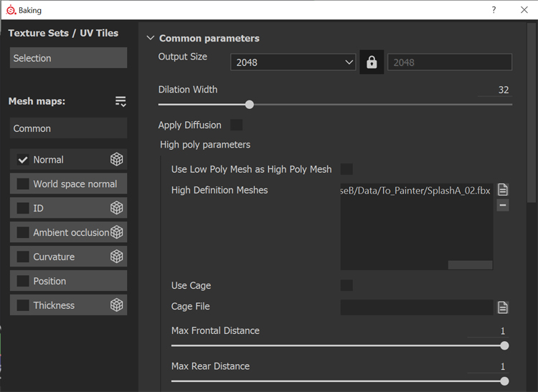Toggle the Apply Diffusion checkbox
538x392 pixels.
[x=236, y=125]
